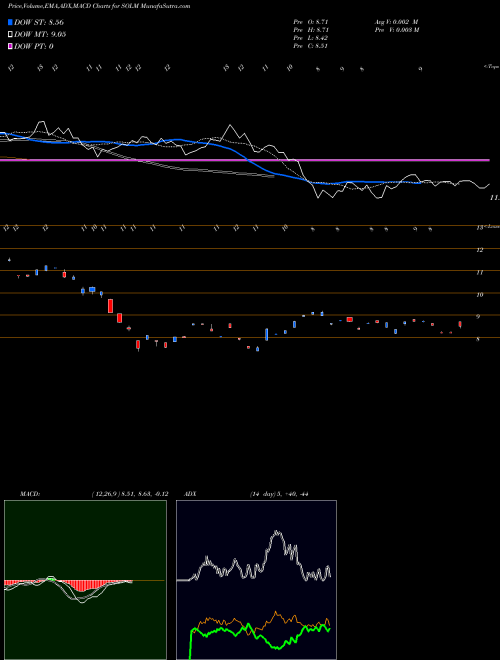Select the 'DOW MT: 9.03' legend text
Viewport: 500px width, 660px height.
click(40, 34)
